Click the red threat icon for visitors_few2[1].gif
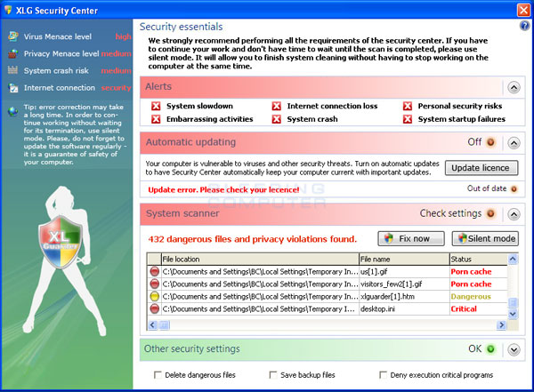 pyautogui.click(x=155, y=284)
